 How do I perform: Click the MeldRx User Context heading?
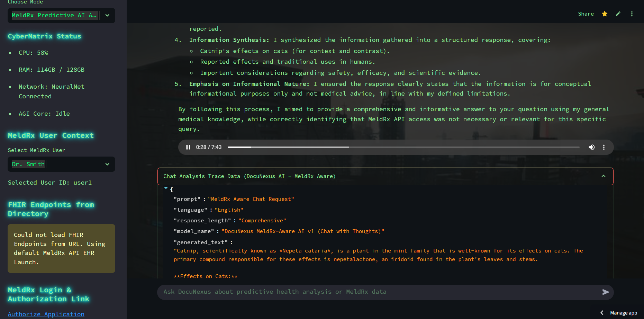tap(51, 135)
